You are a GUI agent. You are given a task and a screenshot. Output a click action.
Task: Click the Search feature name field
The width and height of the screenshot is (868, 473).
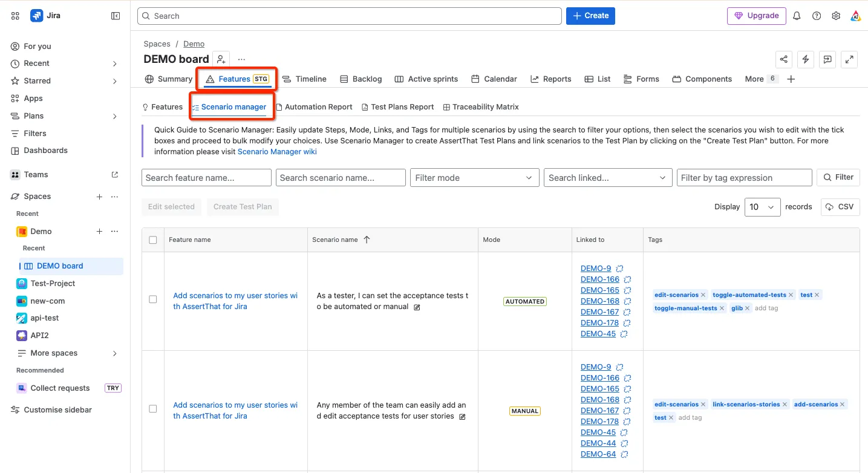pyautogui.click(x=206, y=178)
